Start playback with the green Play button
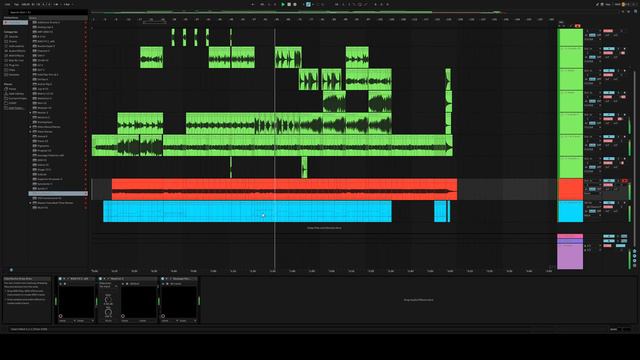This screenshot has height=360, width=640. pos(283,4)
